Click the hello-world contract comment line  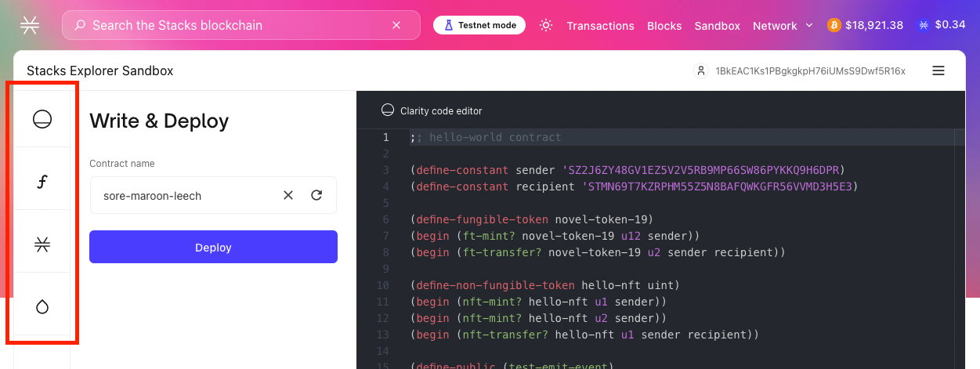[x=485, y=137]
